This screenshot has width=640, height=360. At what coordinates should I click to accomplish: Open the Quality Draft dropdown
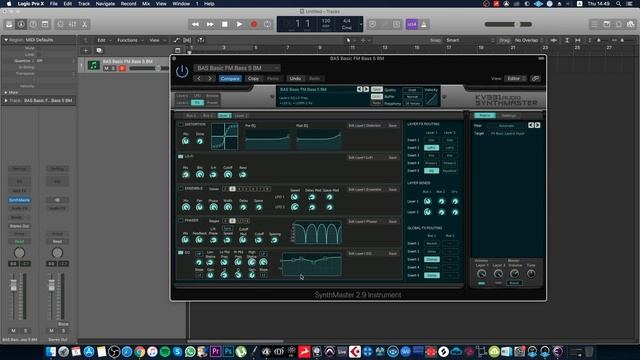412,90
